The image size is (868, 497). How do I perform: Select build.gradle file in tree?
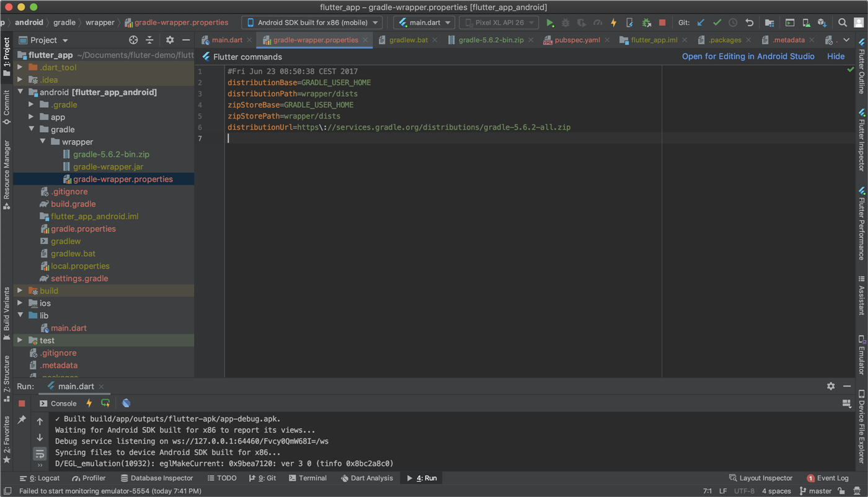tap(73, 204)
